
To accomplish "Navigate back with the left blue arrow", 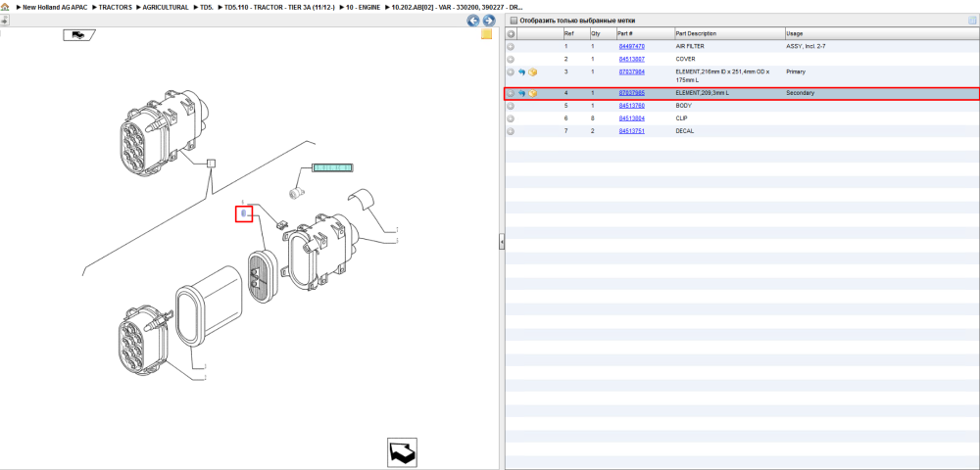I will (473, 21).
